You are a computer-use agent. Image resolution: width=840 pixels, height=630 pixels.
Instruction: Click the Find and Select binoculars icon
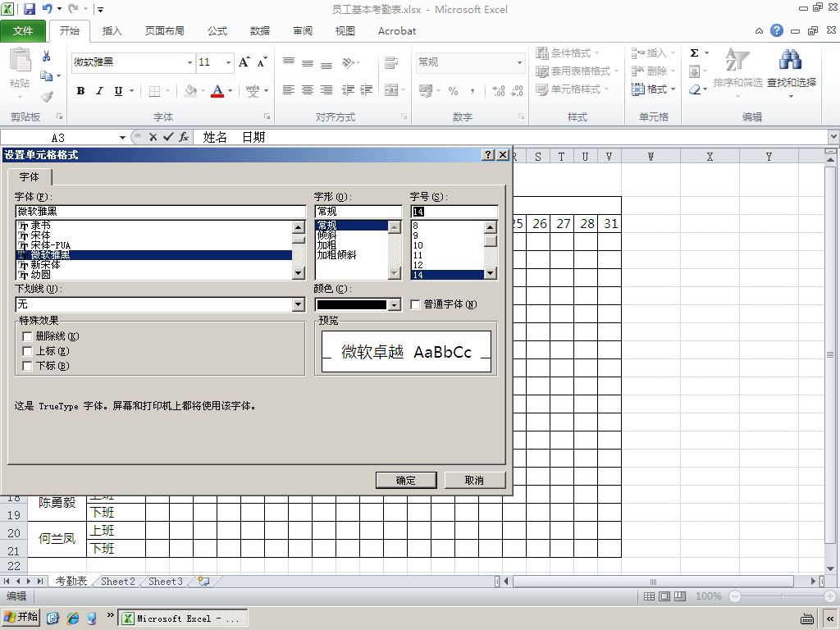point(791,60)
